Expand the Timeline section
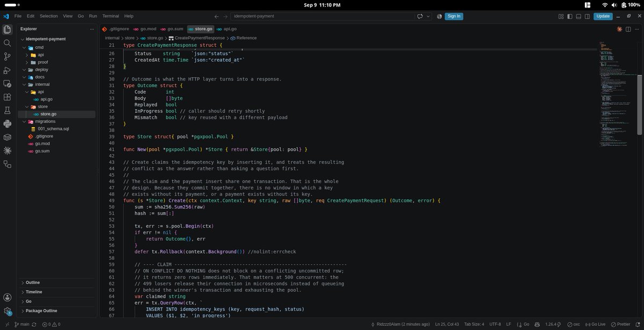Screen dimensions: 644x330 [58, 292]
